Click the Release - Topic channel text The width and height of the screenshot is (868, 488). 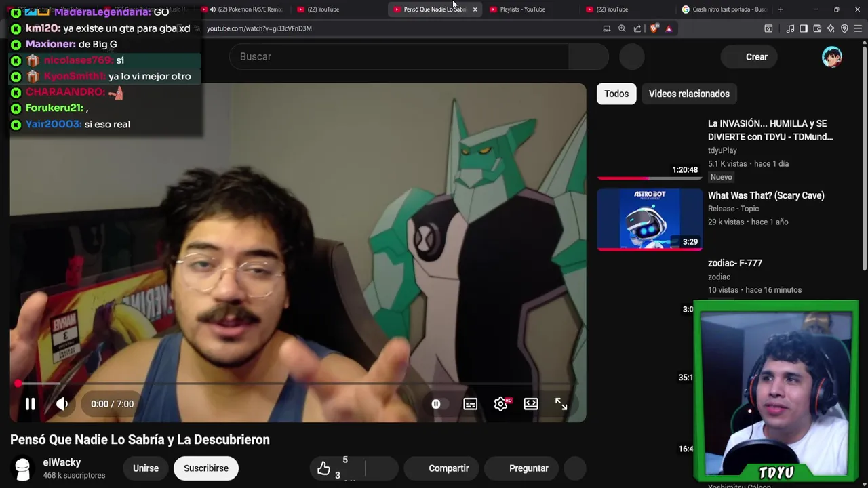coord(733,209)
